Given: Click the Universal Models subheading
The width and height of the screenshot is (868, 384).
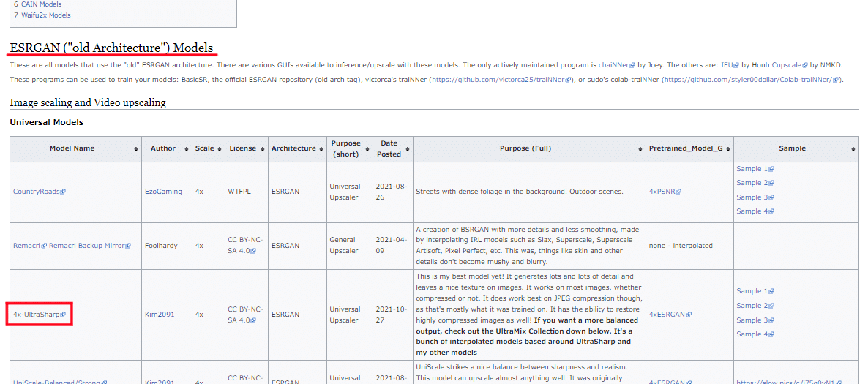Looking at the screenshot, I should coord(47,122).
